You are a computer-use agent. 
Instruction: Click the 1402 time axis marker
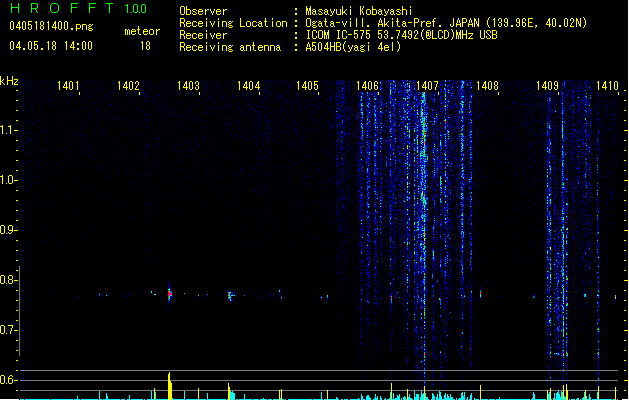128,86
